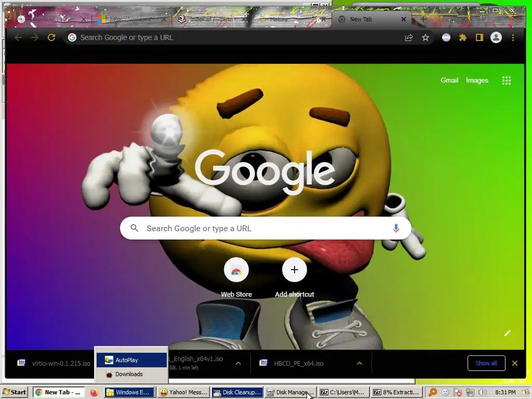The height and width of the screenshot is (399, 532).
Task: Open the Gmail link
Action: [449, 81]
